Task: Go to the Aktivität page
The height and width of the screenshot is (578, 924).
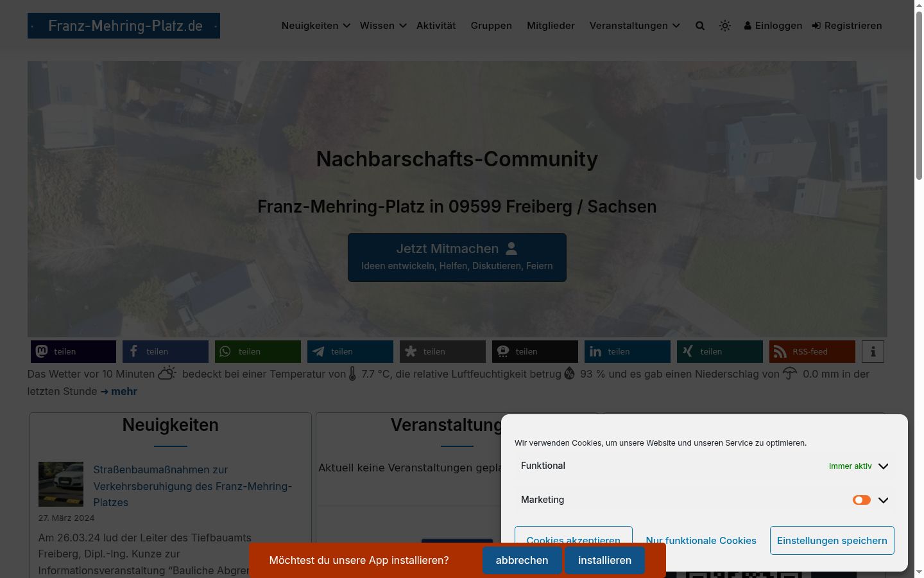Action: point(436,26)
